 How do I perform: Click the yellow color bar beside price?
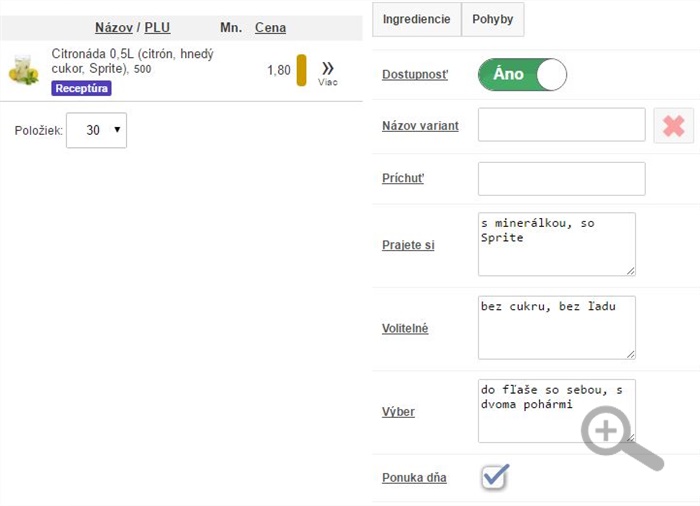coord(301,70)
